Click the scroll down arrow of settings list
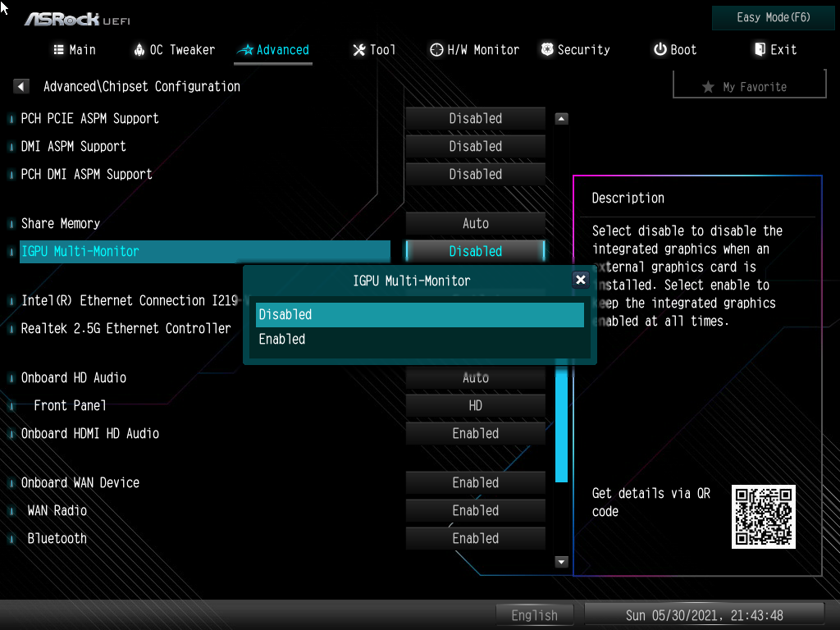840x630 pixels. (x=561, y=561)
